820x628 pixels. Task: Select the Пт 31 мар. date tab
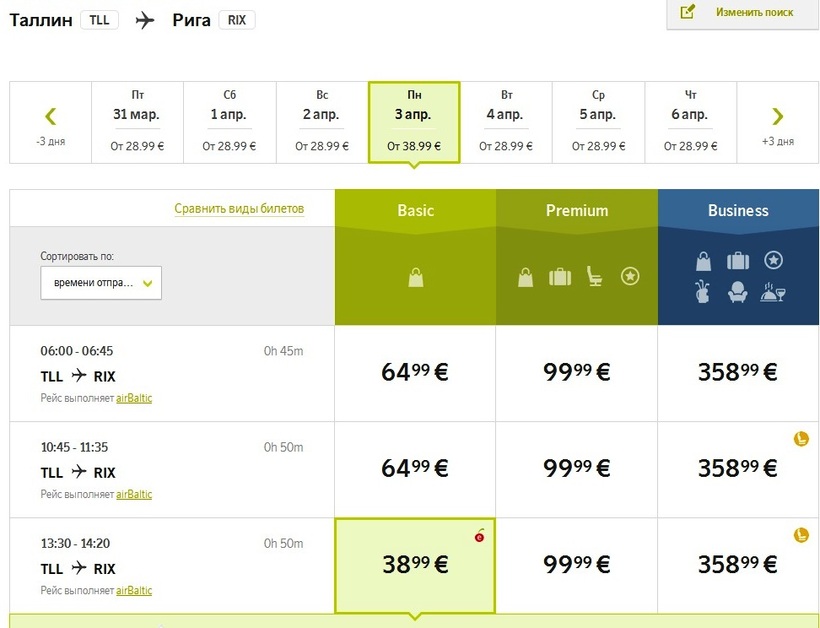click(x=137, y=122)
